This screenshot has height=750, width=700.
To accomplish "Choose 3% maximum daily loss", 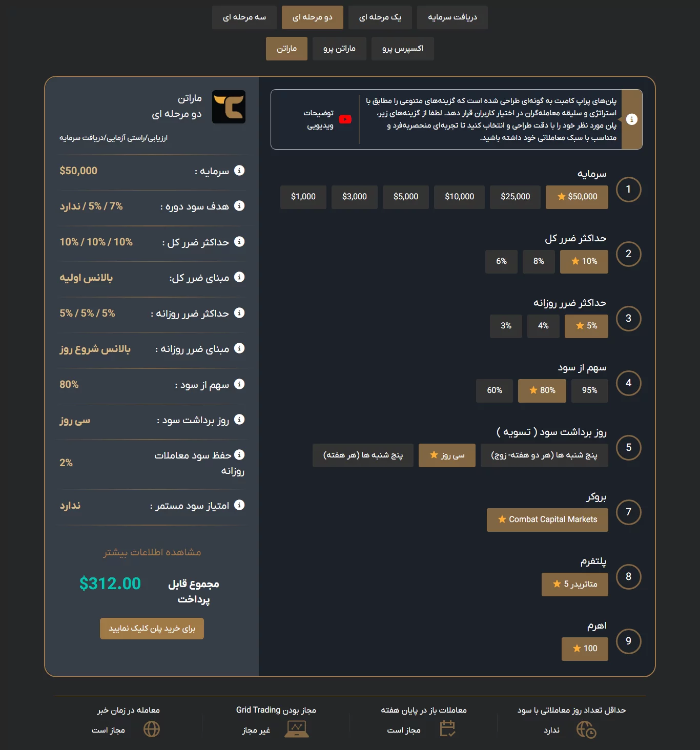I will [x=506, y=326].
